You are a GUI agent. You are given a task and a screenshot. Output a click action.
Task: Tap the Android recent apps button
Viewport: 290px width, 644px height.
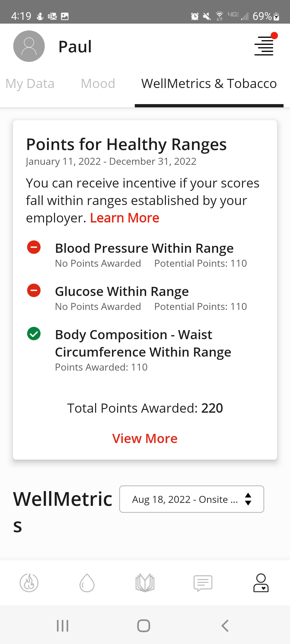[x=63, y=626]
